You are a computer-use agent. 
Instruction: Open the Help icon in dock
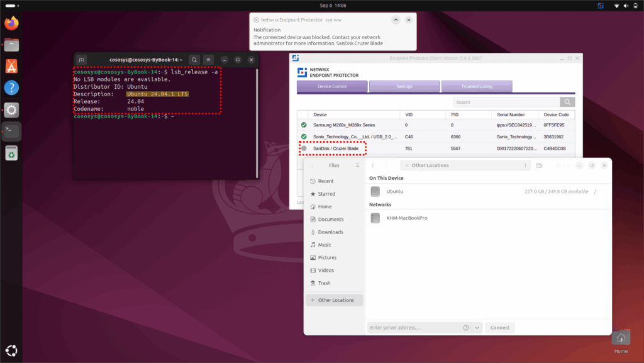[x=11, y=88]
